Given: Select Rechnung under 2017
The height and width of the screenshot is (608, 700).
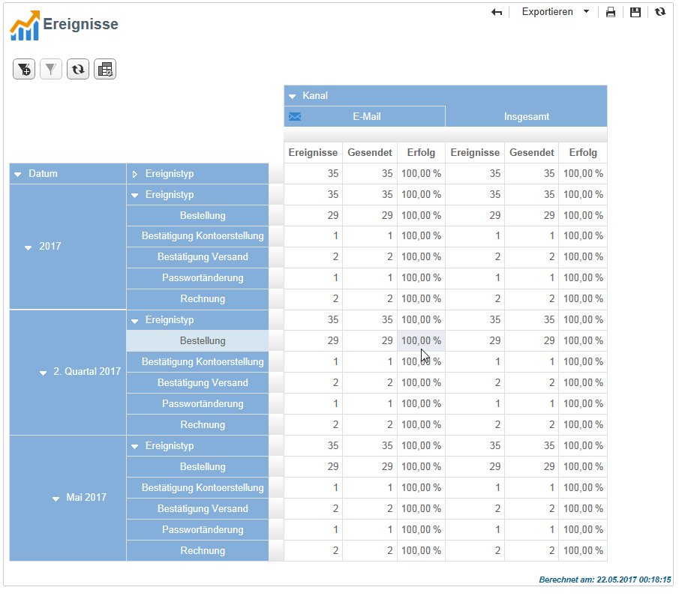Looking at the screenshot, I should click(x=198, y=299).
